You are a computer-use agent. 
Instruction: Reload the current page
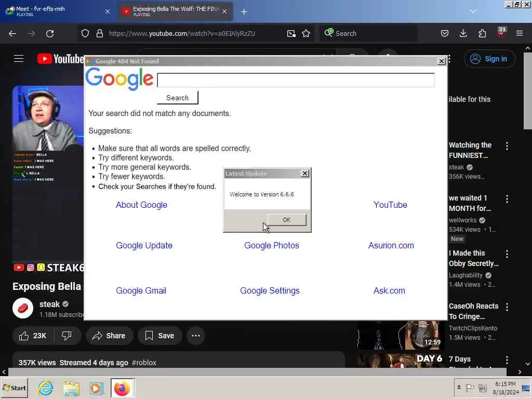click(50, 33)
